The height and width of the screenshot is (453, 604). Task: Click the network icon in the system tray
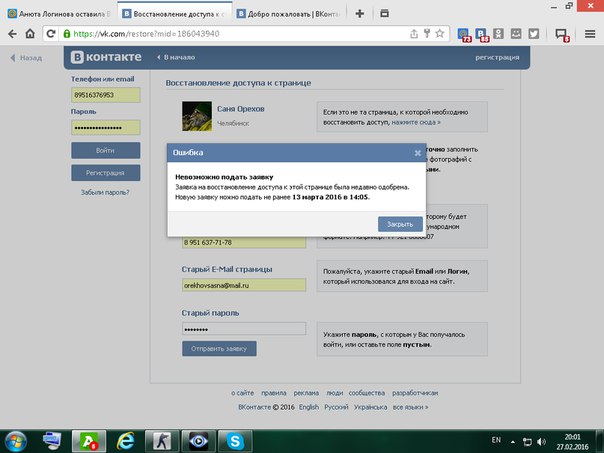click(x=527, y=442)
